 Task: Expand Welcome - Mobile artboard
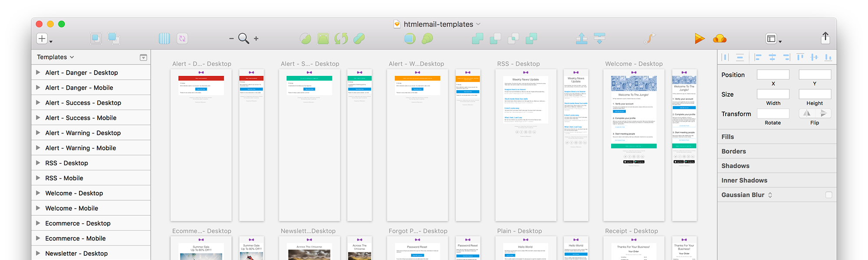[38, 208]
